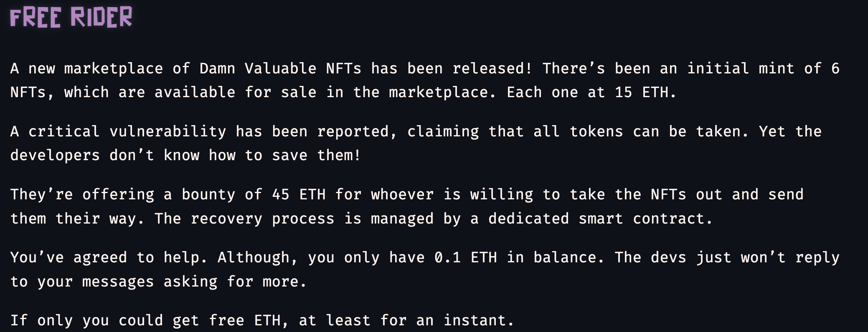
Task: Click the "45 ETH" bounty amount
Action: [299, 194]
